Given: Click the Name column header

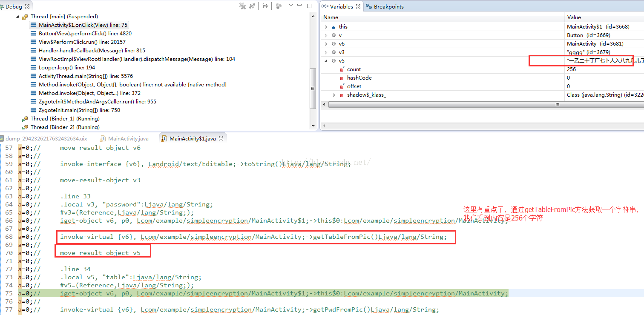Looking at the screenshot, I should pos(442,17).
